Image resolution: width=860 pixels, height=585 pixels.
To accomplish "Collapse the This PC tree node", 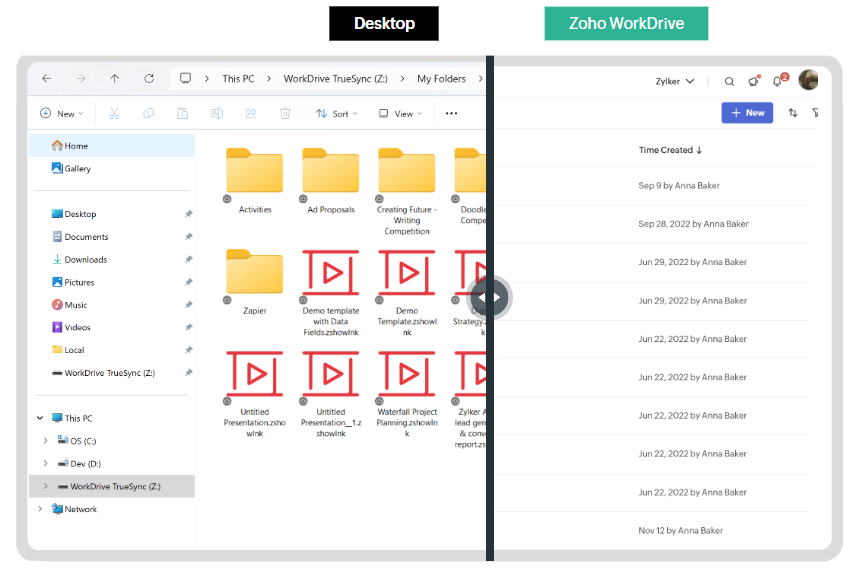I will [x=40, y=418].
